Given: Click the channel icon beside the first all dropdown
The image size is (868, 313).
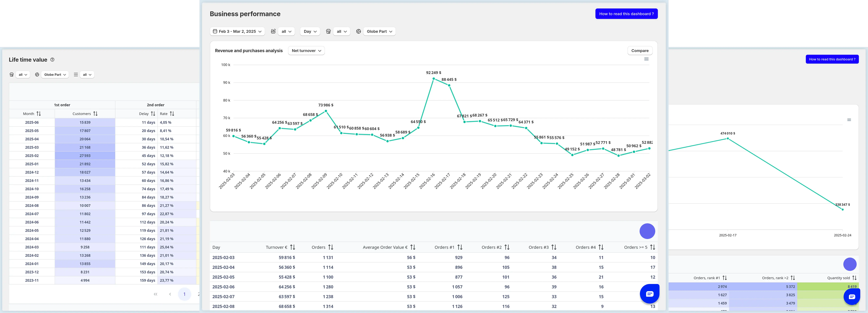Looking at the screenshot, I should coord(273,31).
